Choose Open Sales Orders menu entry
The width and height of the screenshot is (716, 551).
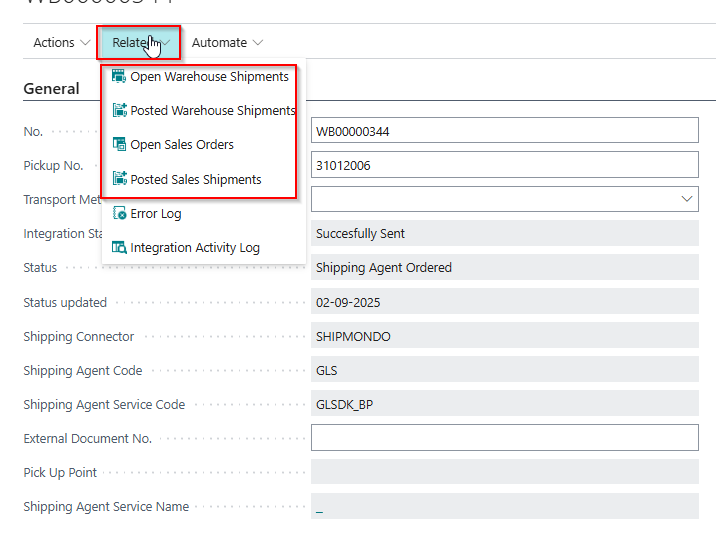point(182,145)
